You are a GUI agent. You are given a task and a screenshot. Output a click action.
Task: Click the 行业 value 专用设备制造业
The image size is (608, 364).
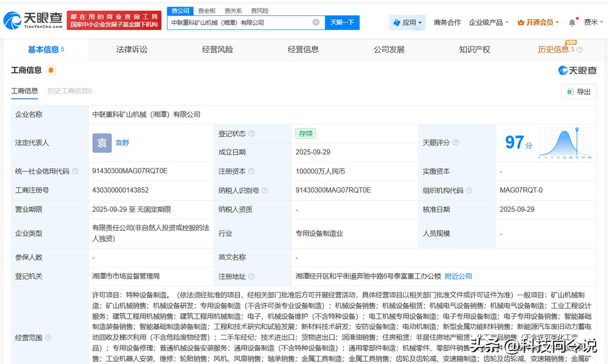tap(319, 233)
